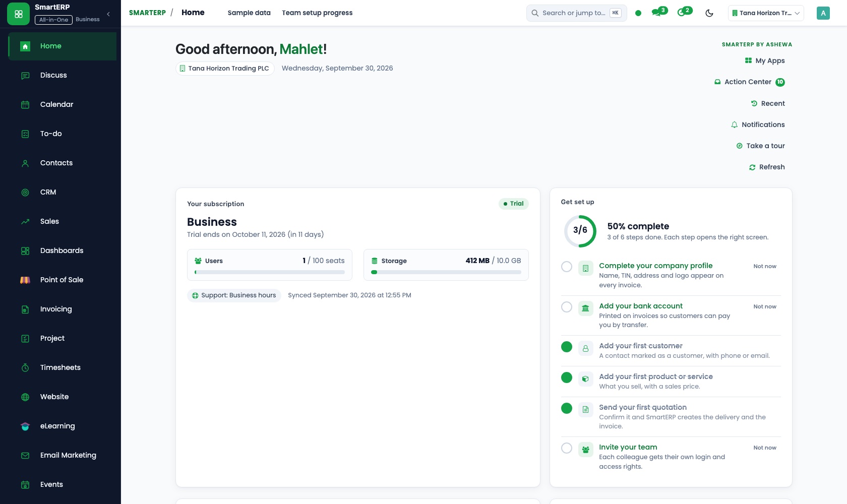Focus the Search or jump to field
Viewport: 847px width, 504px height.
click(x=576, y=13)
